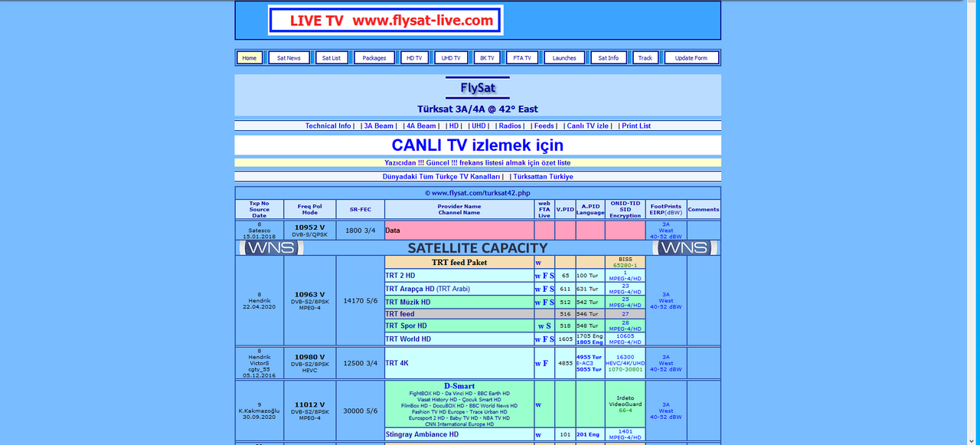980x445 pixels.
Task: Select the pink Data row cell
Action: coord(459,230)
